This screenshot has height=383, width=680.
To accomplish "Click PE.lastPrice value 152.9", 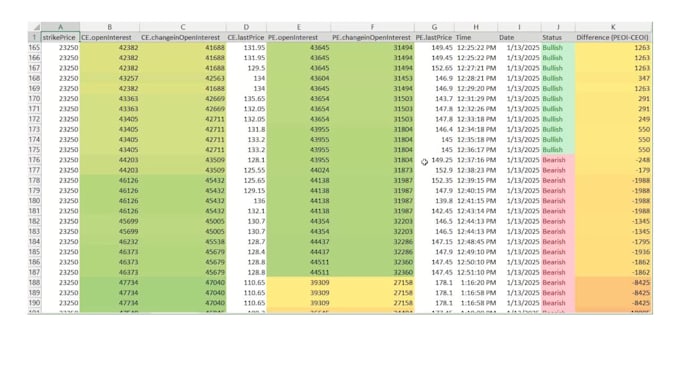I will 434,170.
